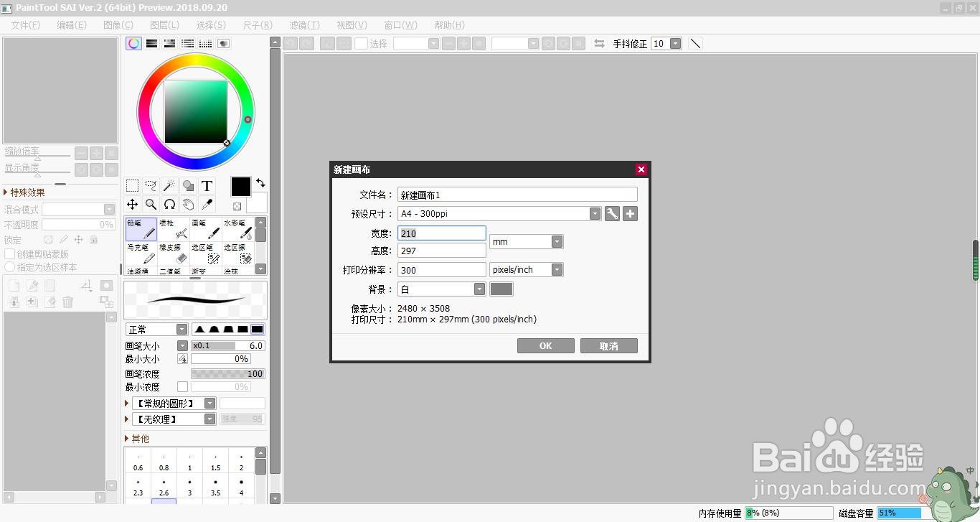Select the rotate view tool
The width and height of the screenshot is (980, 522).
(169, 205)
